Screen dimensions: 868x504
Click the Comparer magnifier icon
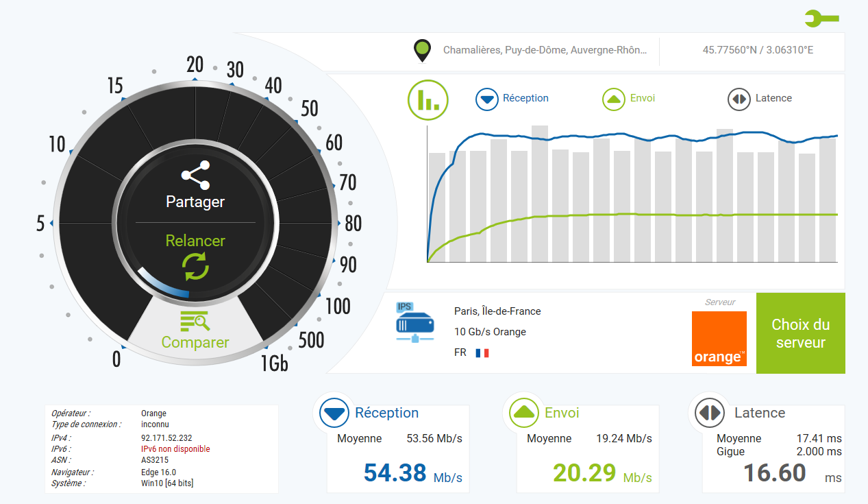pyautogui.click(x=195, y=320)
